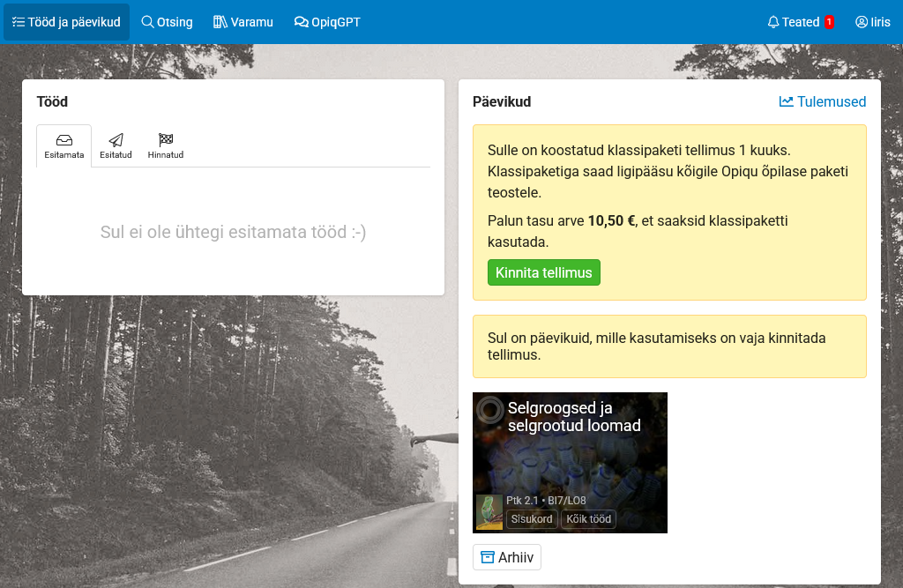Switch to the Hinnatud tab label

click(x=165, y=155)
